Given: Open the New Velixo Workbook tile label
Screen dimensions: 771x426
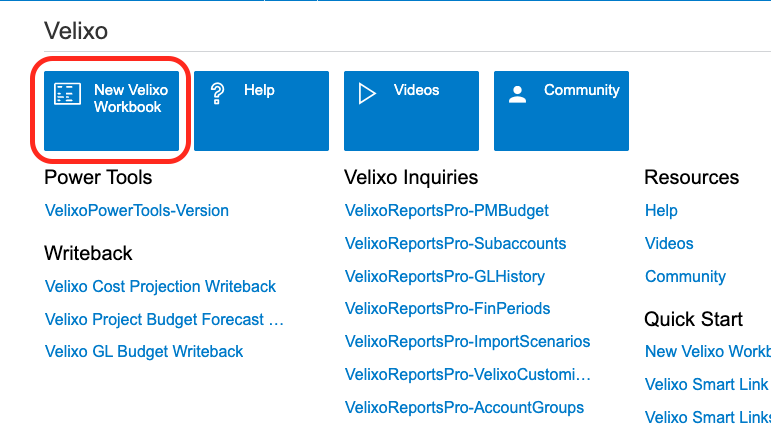Looking at the screenshot, I should (x=131, y=98).
